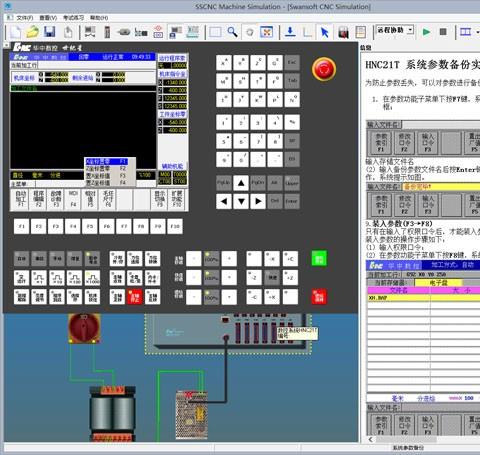Viewport: 480px width, 455px height.
Task: Choose 置Z坐标值 F4 in the popup menu
Action: [106, 183]
